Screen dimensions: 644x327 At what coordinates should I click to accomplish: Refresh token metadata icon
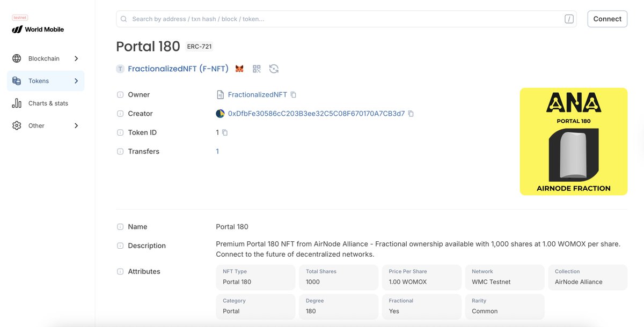(x=274, y=69)
